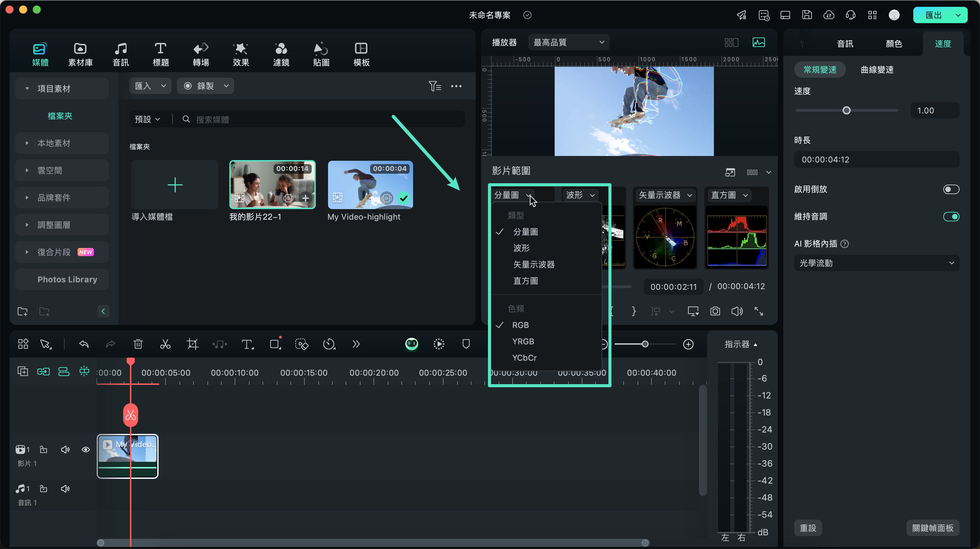Open the 濾鏡 filters tab
The width and height of the screenshot is (980, 549).
pos(281,54)
